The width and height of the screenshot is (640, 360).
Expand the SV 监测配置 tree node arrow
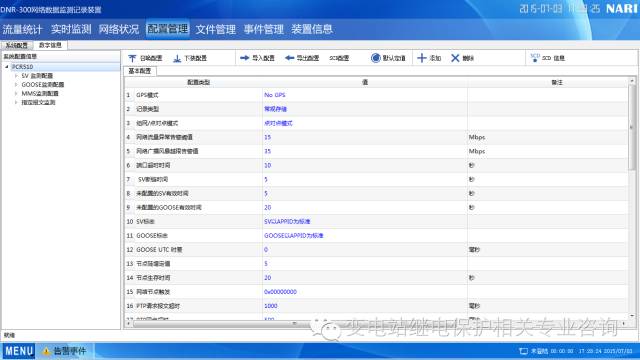[x=16, y=76]
